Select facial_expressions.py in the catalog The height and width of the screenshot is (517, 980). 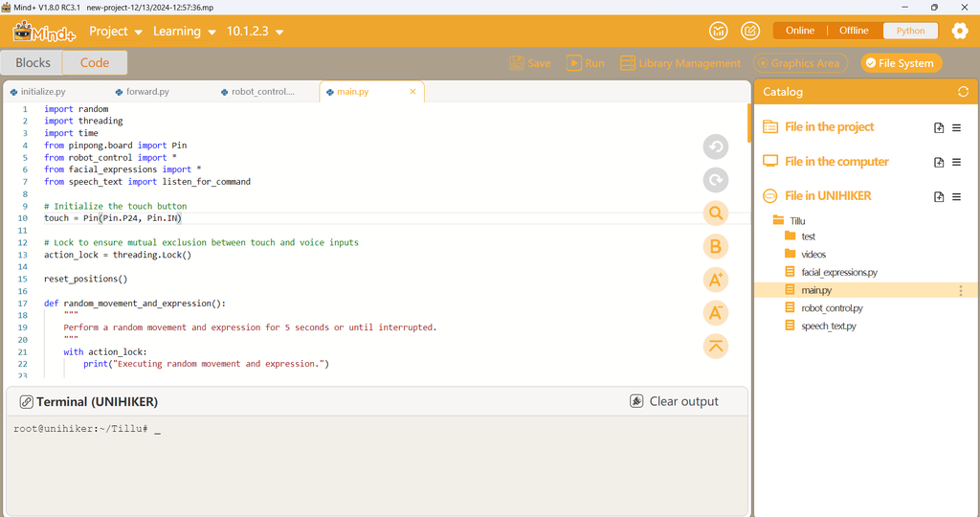coord(832,272)
